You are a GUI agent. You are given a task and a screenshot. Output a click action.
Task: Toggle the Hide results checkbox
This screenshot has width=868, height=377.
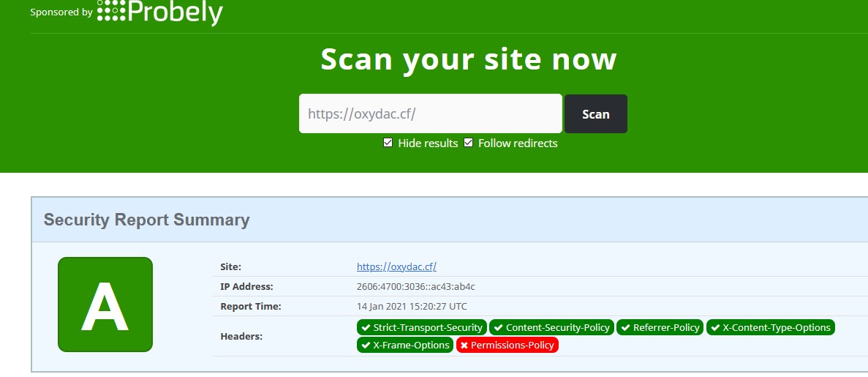point(388,143)
